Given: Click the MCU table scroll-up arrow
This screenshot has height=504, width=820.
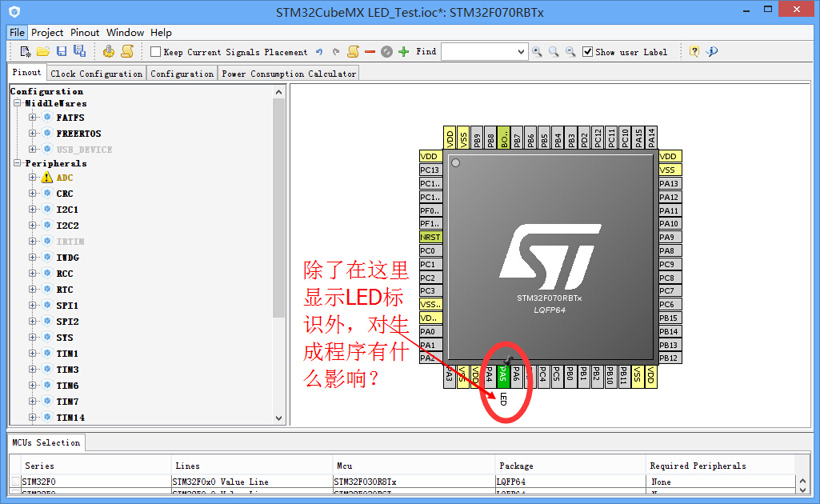Looking at the screenshot, I should click(x=802, y=481).
